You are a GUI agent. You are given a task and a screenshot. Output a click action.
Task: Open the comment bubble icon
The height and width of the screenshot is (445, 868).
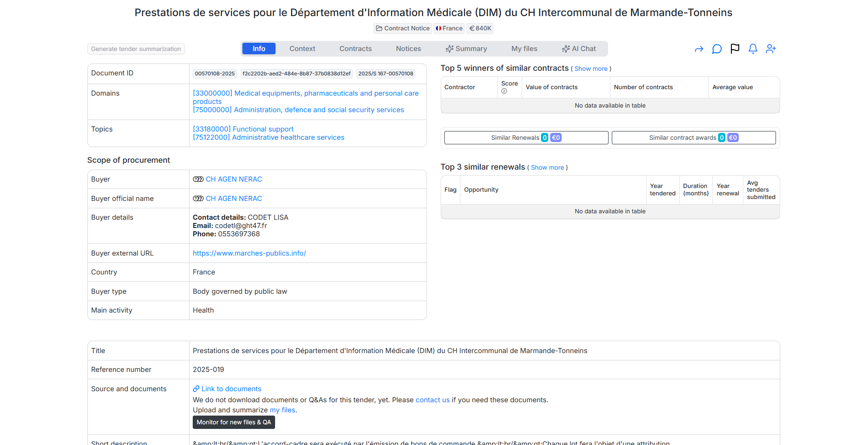(x=717, y=49)
